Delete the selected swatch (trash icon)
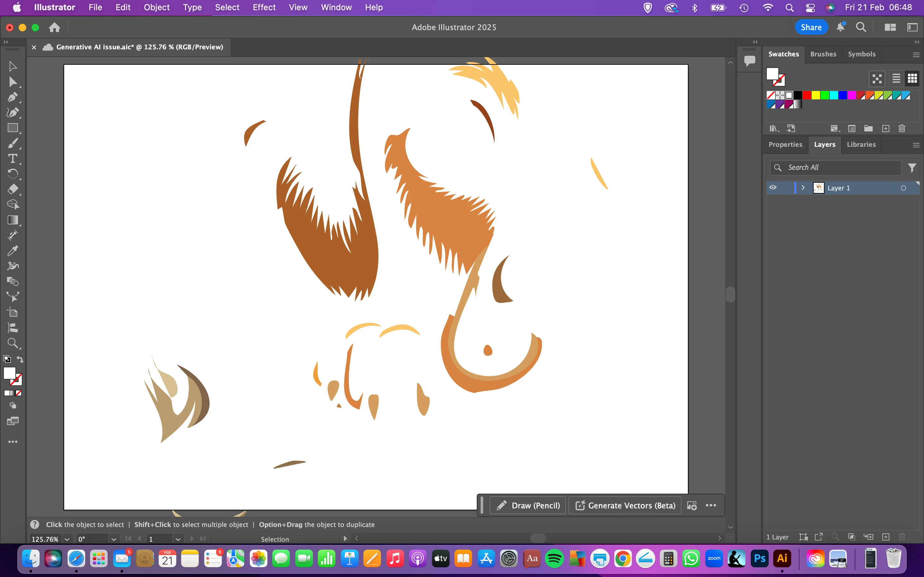924x577 pixels. point(902,129)
